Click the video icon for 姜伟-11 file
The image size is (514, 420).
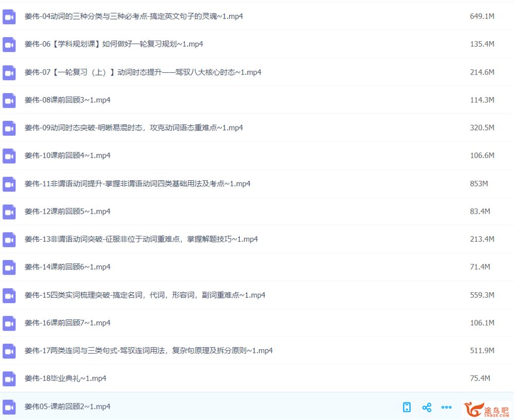9,184
